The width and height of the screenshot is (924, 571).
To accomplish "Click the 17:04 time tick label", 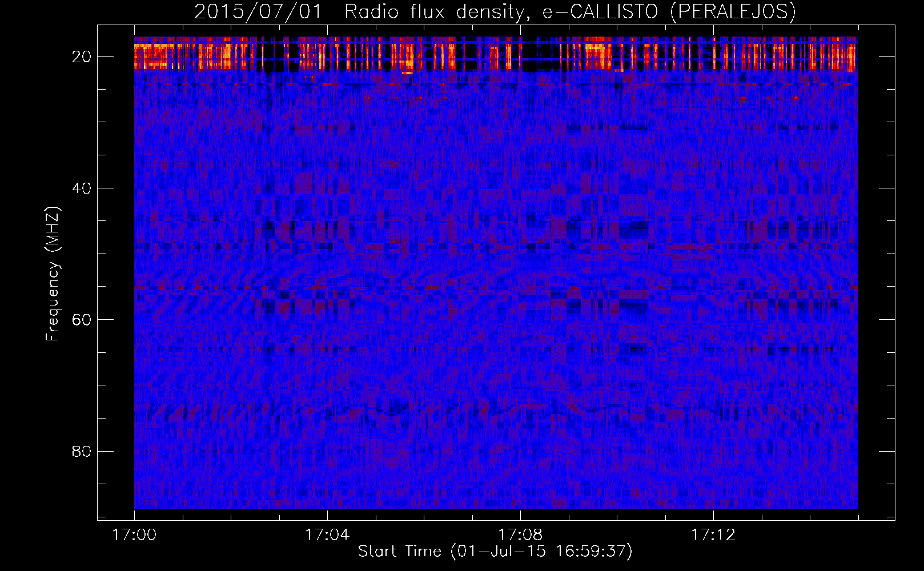I will (x=327, y=535).
